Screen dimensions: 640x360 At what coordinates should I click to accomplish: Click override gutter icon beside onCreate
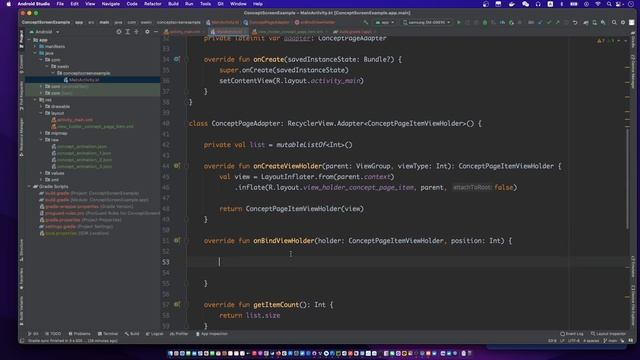click(177, 59)
